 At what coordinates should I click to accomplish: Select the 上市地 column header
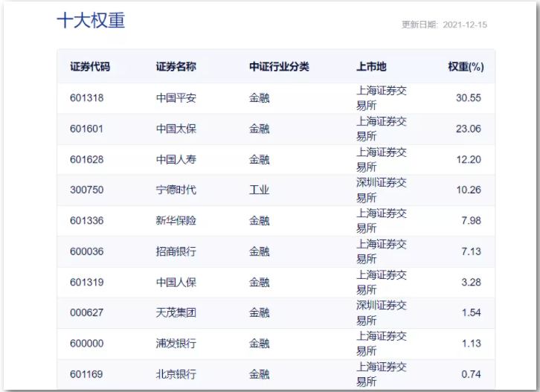tap(371, 67)
